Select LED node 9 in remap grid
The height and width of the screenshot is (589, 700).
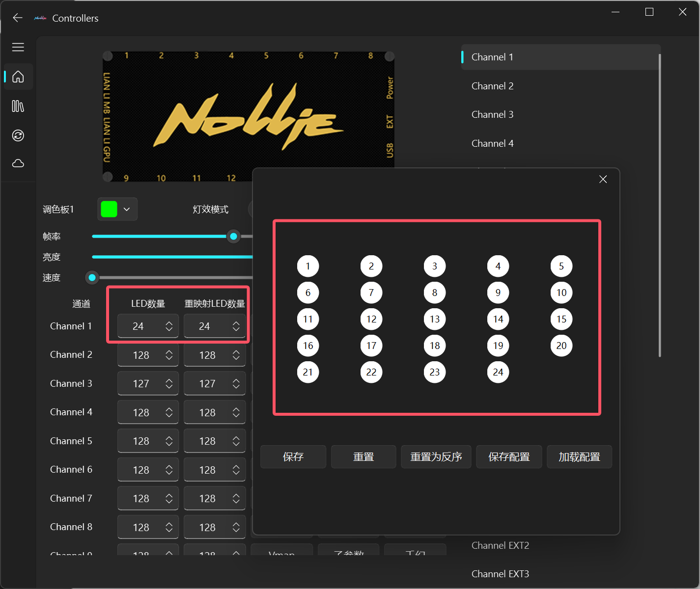(x=498, y=293)
